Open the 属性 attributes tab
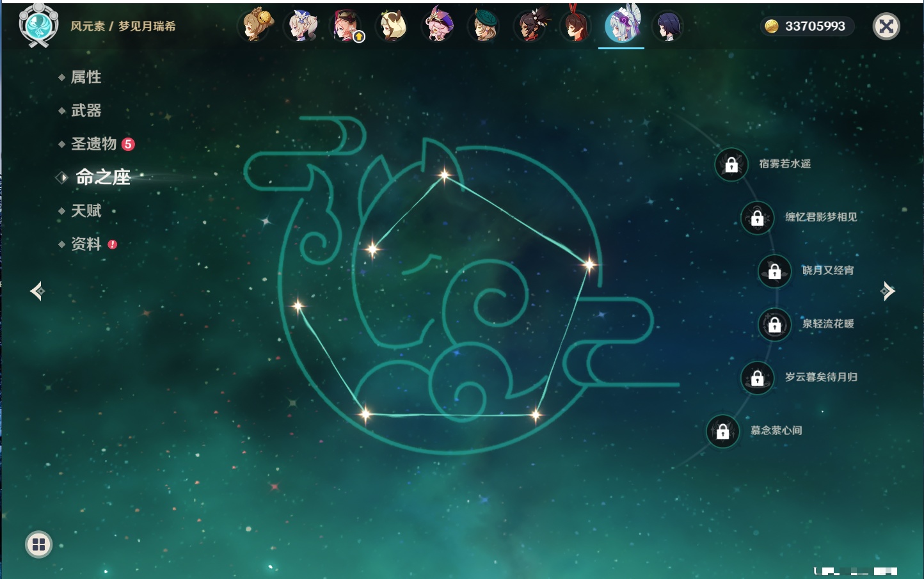Viewport: 924px width, 579px height. pyautogui.click(x=86, y=77)
